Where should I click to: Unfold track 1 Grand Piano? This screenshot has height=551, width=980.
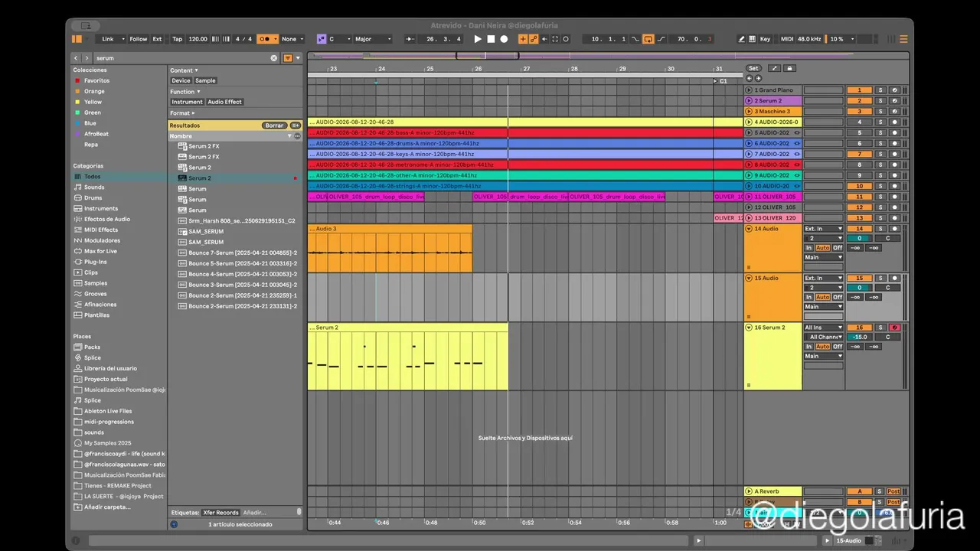click(749, 90)
